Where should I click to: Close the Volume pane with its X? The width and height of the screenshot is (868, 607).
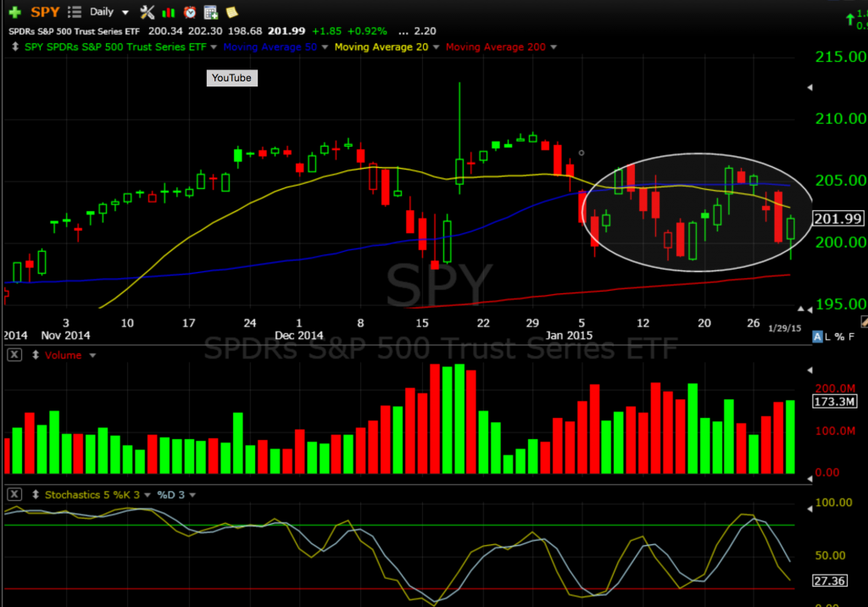click(x=14, y=355)
